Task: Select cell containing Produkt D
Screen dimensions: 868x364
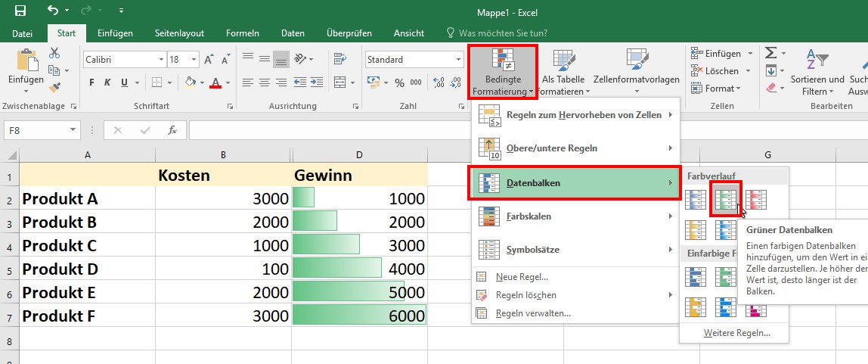Action: coord(88,269)
